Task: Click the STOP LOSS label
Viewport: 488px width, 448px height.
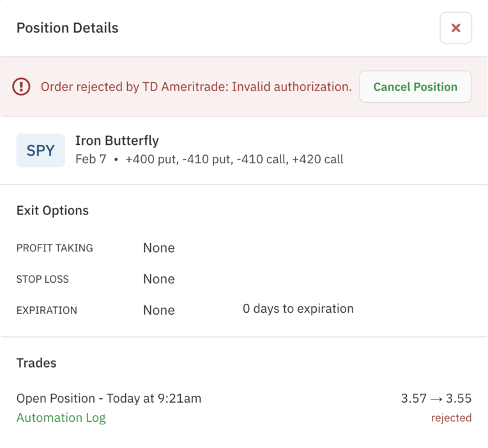Action: [42, 280]
